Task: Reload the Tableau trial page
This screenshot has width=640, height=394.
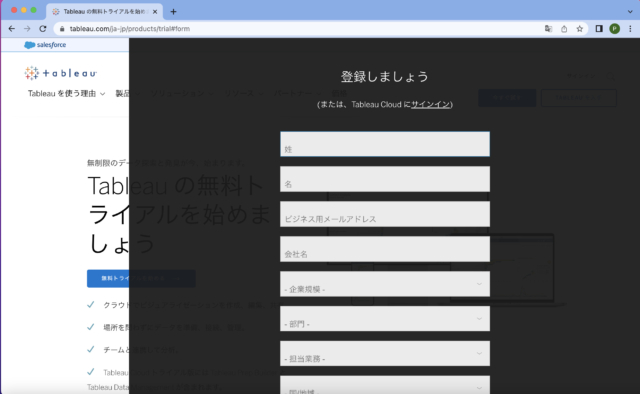Action: (x=43, y=29)
